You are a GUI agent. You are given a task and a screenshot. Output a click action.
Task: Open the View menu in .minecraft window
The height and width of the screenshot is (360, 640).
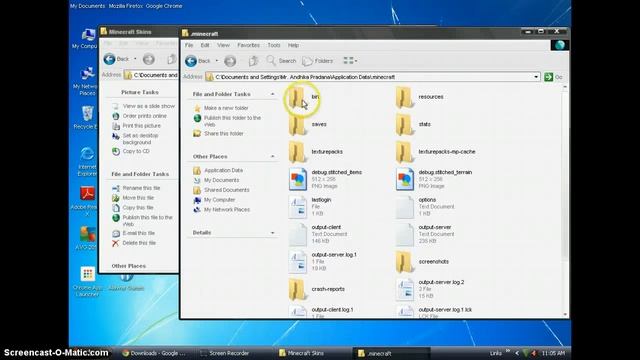point(223,45)
